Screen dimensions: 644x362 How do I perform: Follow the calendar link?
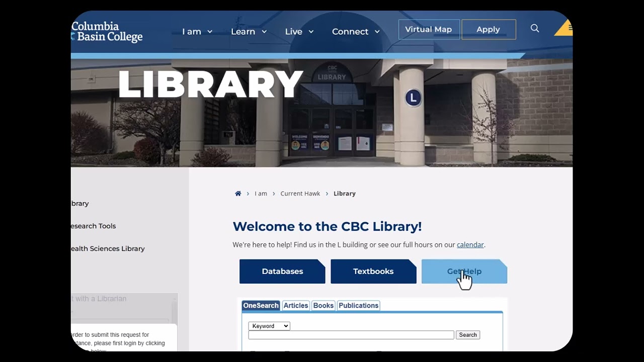pos(470,245)
